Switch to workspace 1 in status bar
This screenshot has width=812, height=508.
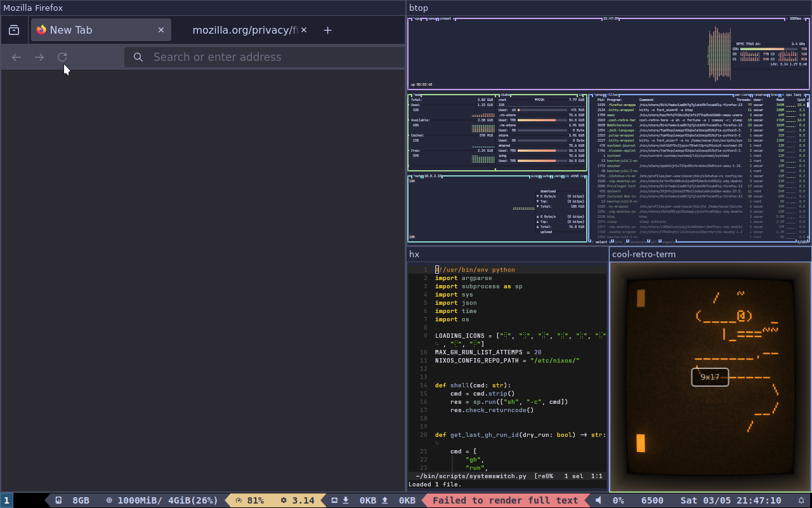[6, 500]
